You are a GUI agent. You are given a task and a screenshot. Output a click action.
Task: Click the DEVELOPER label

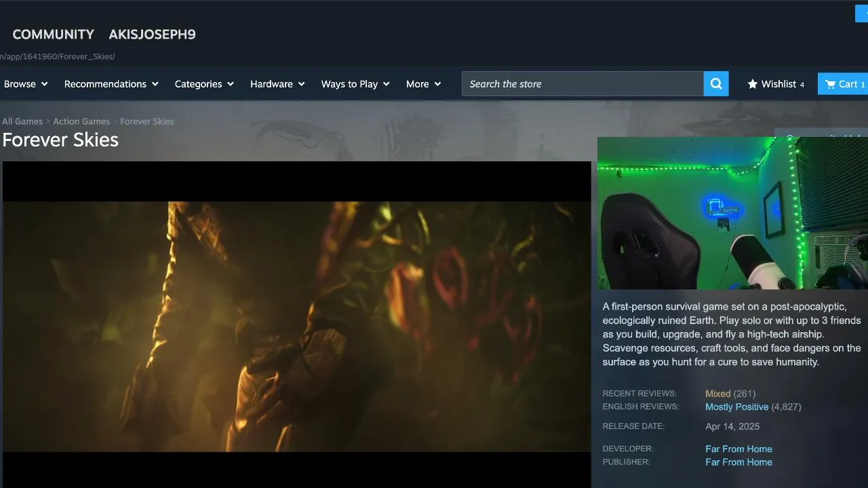coord(628,449)
